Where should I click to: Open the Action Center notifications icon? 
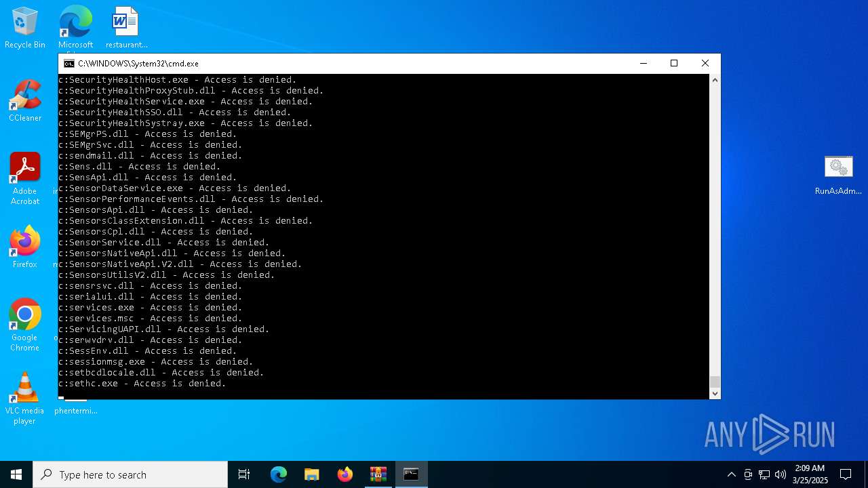coord(846,474)
